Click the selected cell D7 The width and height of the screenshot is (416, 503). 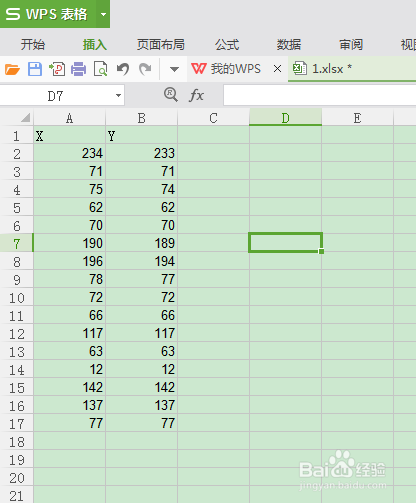(285, 243)
